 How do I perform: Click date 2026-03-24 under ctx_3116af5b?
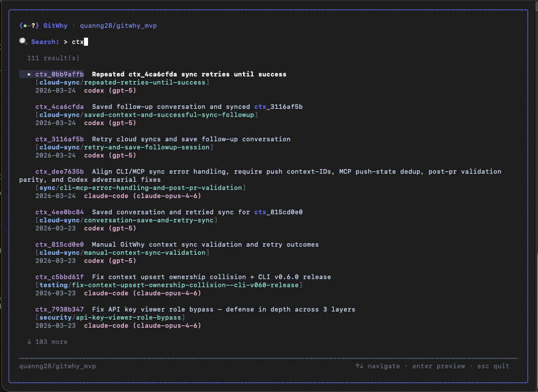tap(56, 155)
